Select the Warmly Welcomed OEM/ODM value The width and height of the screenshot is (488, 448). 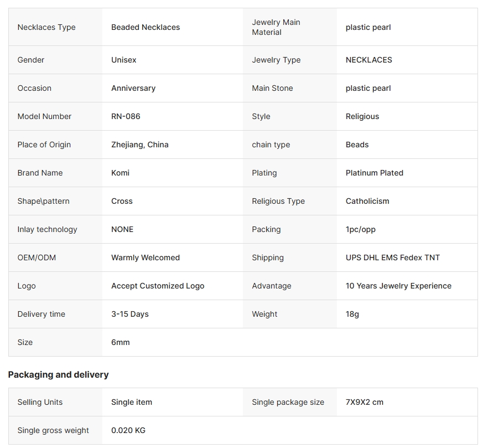[146, 258]
